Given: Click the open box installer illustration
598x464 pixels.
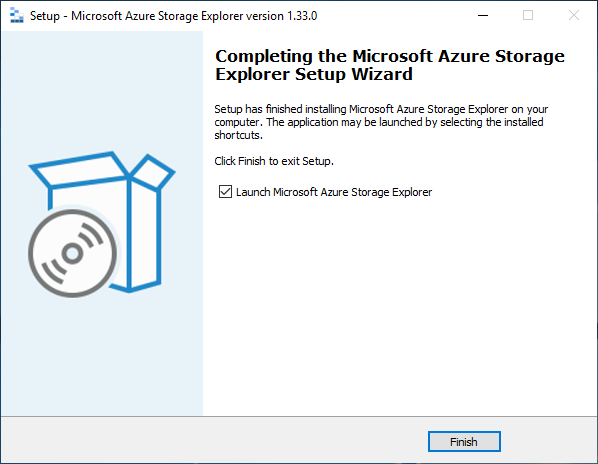Looking at the screenshot, I should click(102, 224).
